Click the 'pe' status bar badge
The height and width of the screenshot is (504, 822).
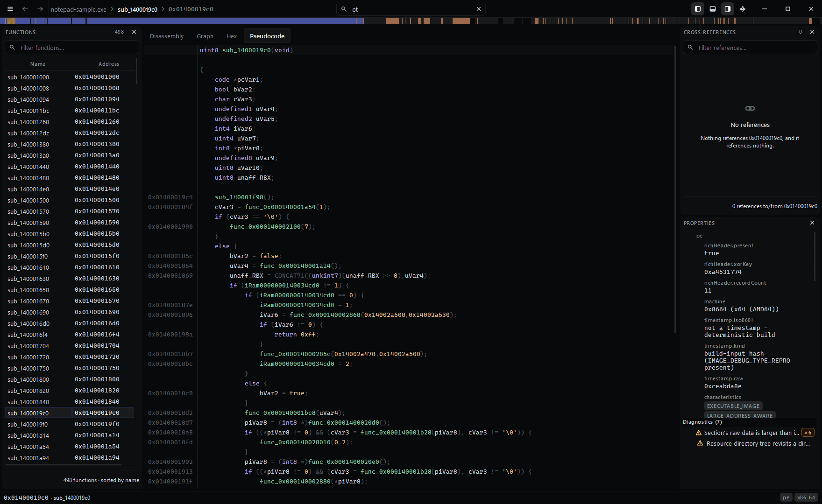[786, 497]
